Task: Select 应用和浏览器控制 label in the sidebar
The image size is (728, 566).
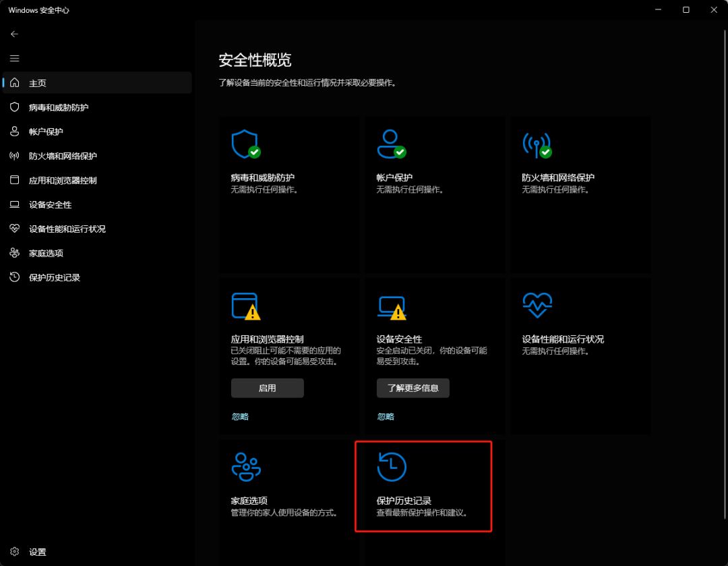Action: [x=63, y=180]
